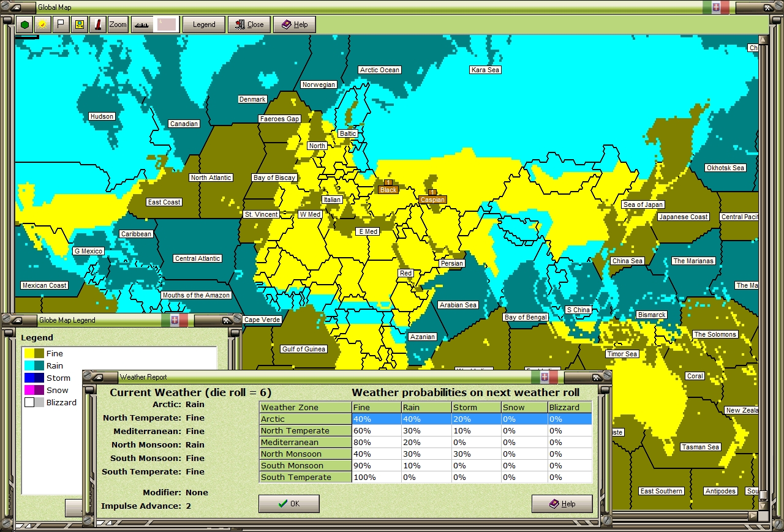The width and height of the screenshot is (784, 532).
Task: Click the flag emblem on Weather Report titlebar
Action: [545, 377]
